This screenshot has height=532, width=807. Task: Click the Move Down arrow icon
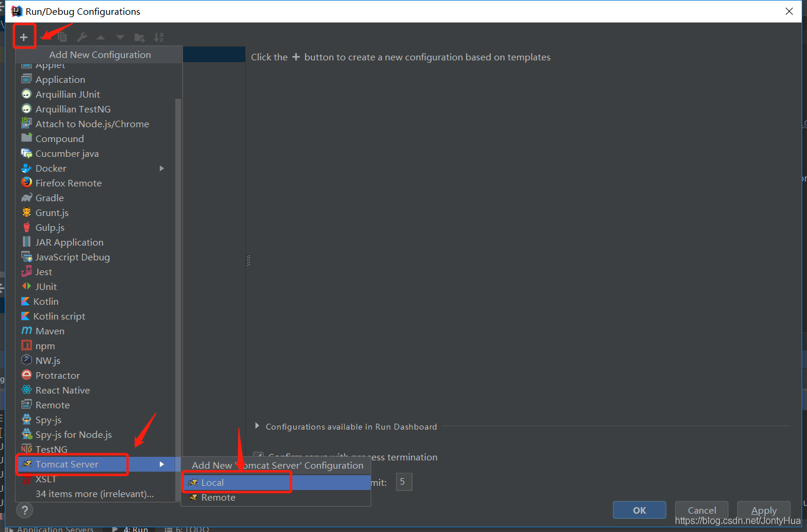pyautogui.click(x=119, y=37)
